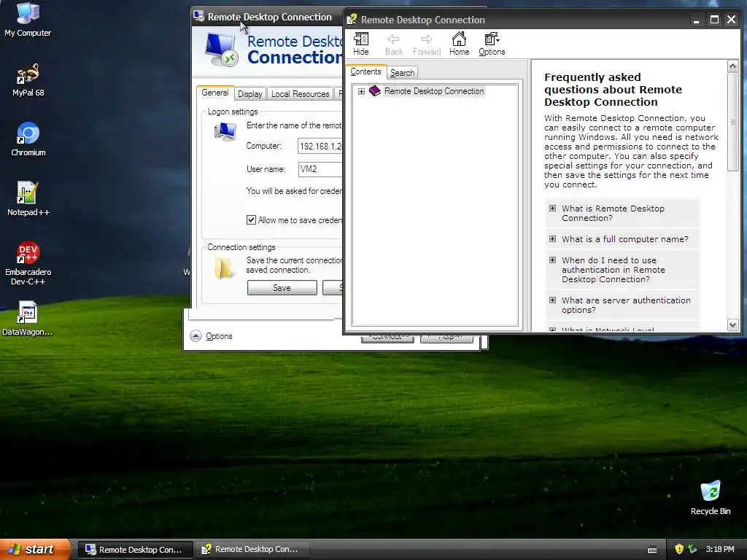Switch to the Search tab in help
This screenshot has width=747, height=560.
point(402,73)
